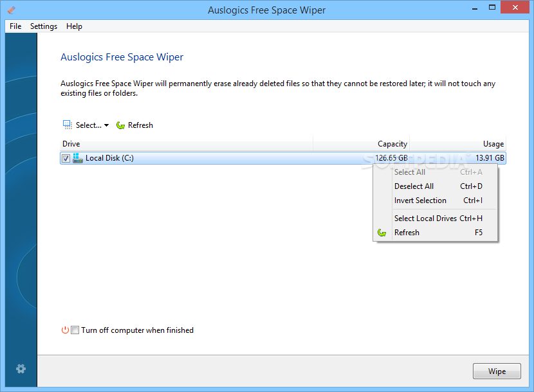
Task: Sort by the Usage column header
Action: (x=457, y=143)
